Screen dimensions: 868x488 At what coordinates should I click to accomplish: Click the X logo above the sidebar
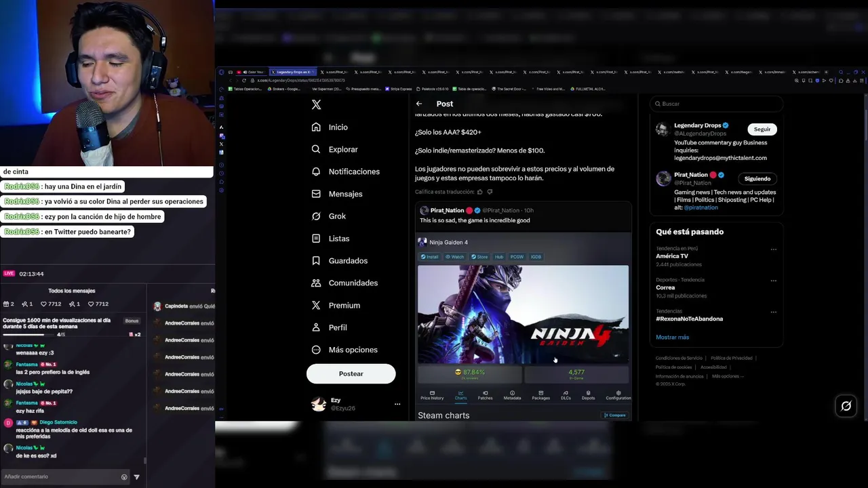pyautogui.click(x=316, y=104)
